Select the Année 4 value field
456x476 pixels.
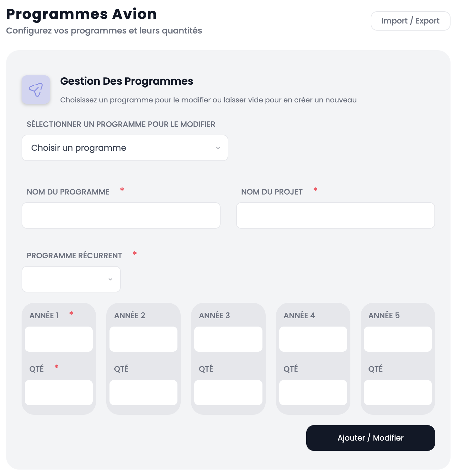pyautogui.click(x=313, y=339)
